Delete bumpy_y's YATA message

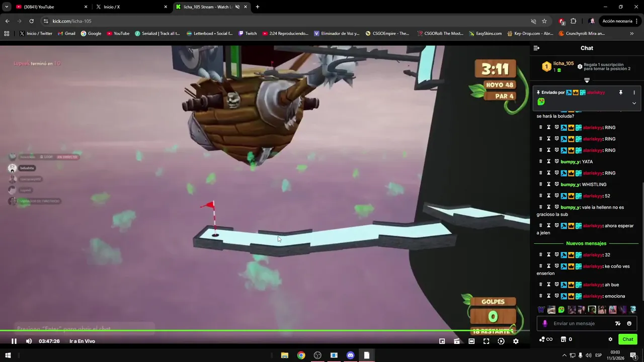[541, 161]
